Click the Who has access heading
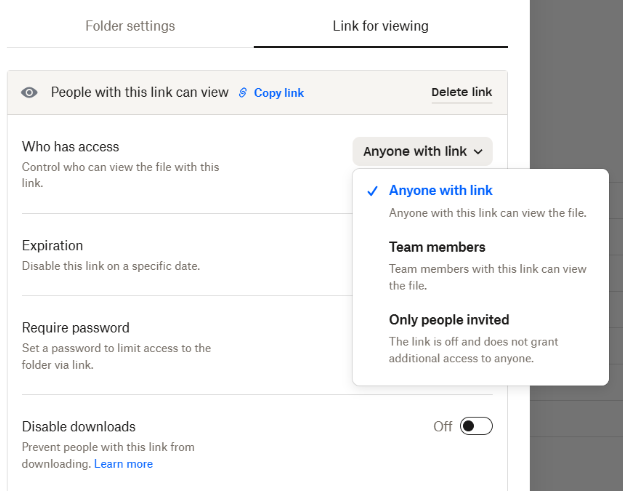623x491 pixels. pyautogui.click(x=65, y=146)
